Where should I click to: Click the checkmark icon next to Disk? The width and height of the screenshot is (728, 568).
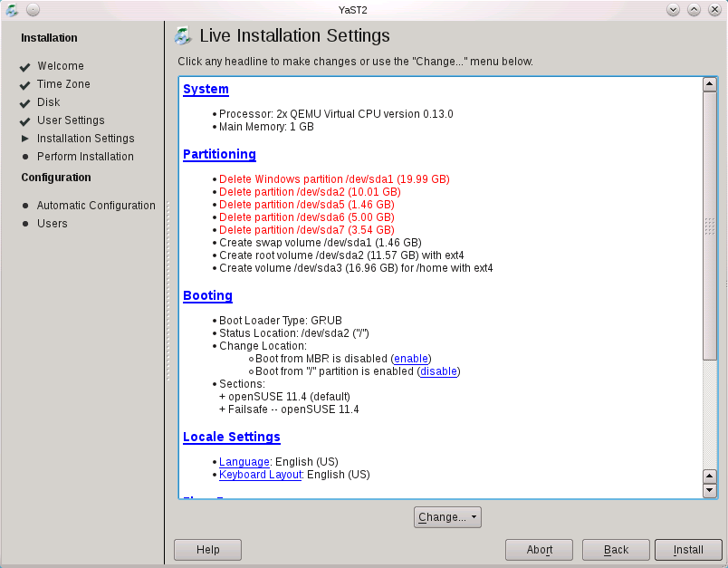(x=24, y=102)
